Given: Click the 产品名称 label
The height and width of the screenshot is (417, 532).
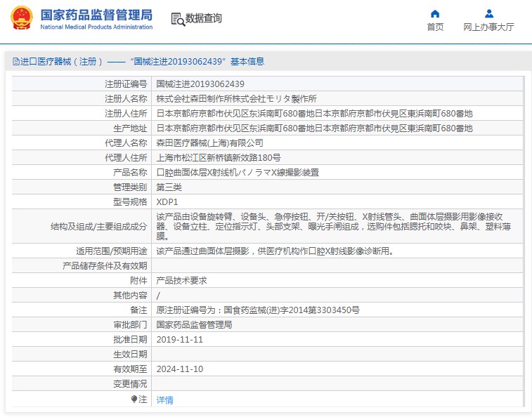Looking at the screenshot, I should (130, 173).
